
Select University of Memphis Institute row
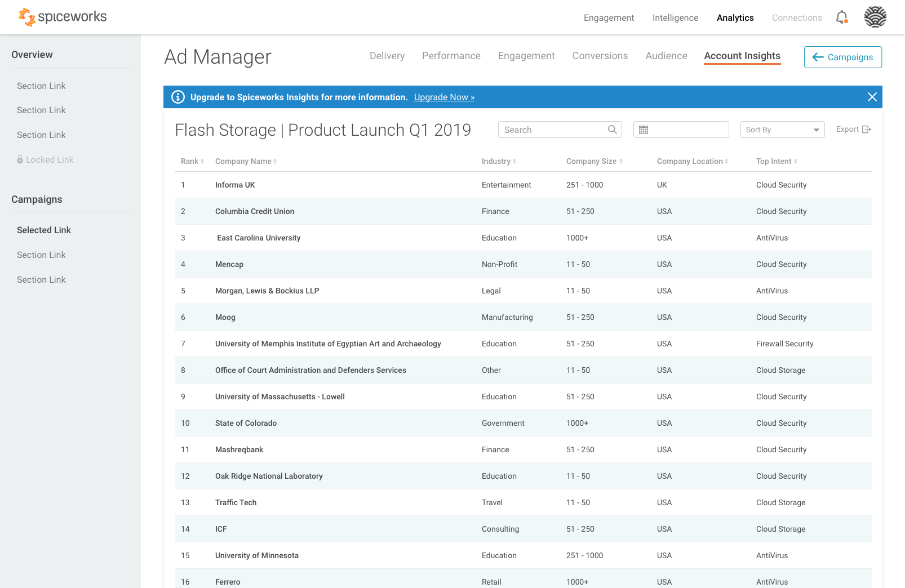click(523, 344)
